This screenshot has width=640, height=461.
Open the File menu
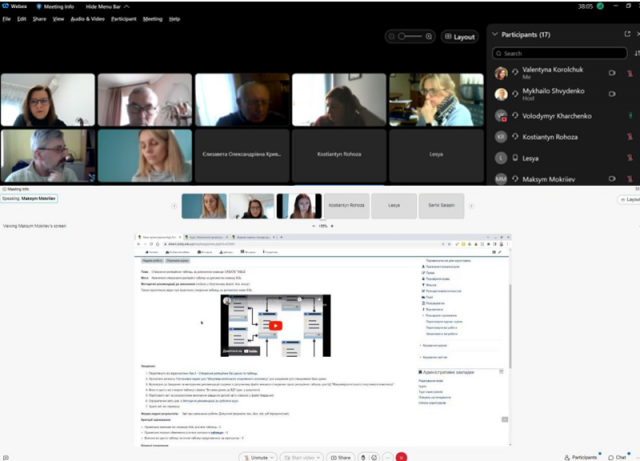(x=7, y=19)
